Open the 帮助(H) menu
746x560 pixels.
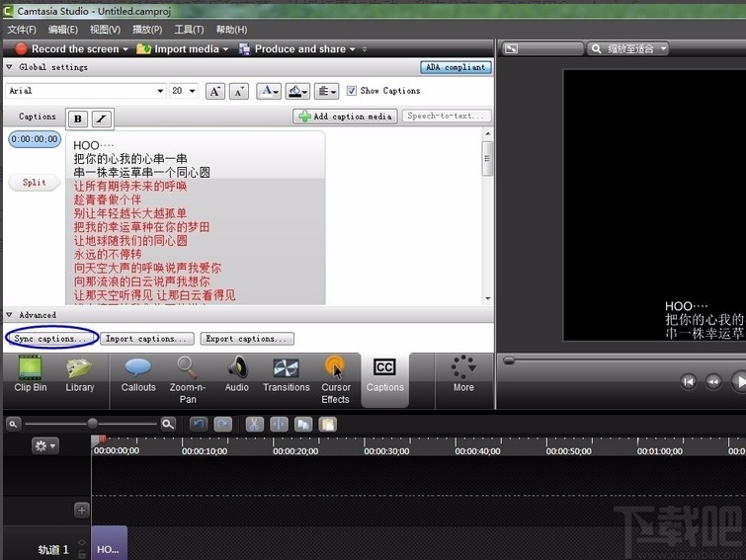231,30
